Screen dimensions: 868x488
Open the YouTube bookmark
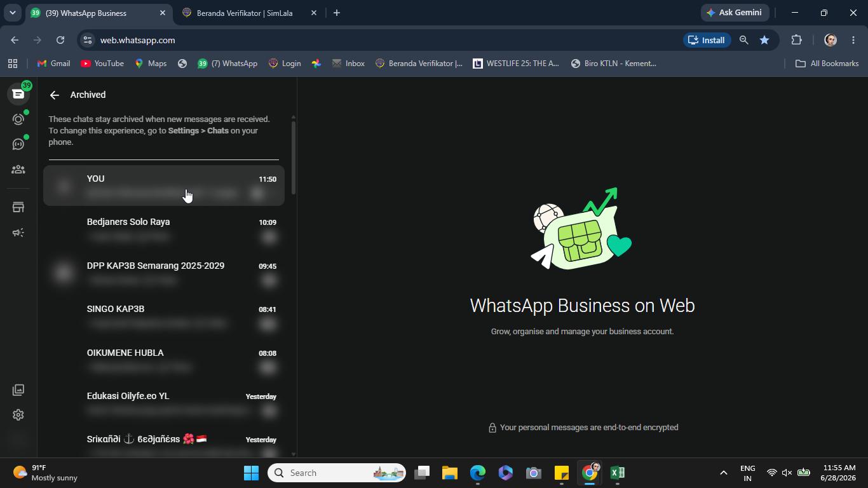pyautogui.click(x=102, y=64)
